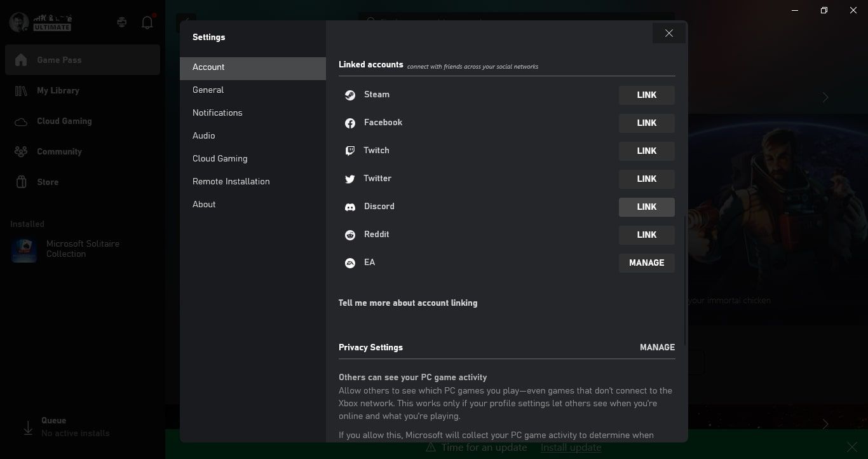This screenshot has width=868, height=459.
Task: Open My Library in sidebar
Action: 83,90
